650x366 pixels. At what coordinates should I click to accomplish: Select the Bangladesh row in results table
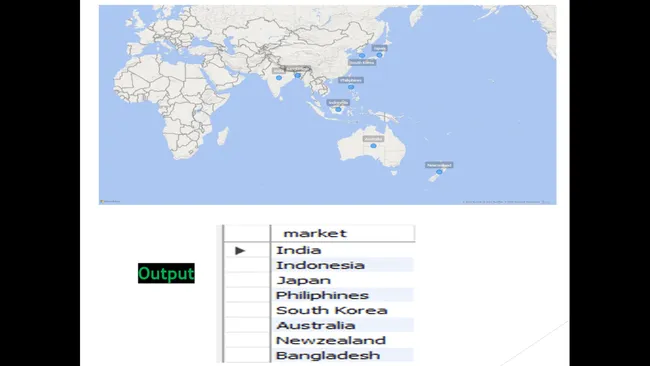tap(342, 355)
